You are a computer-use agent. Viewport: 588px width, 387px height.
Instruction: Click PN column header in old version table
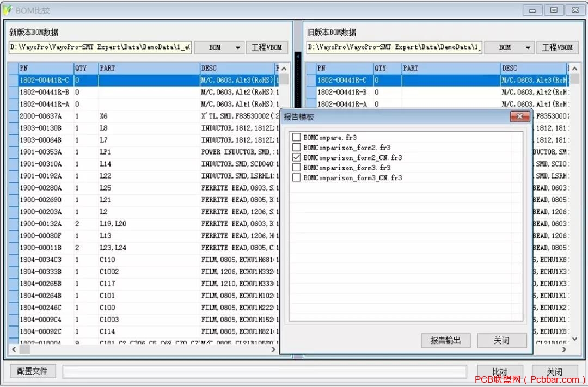pyautogui.click(x=345, y=68)
